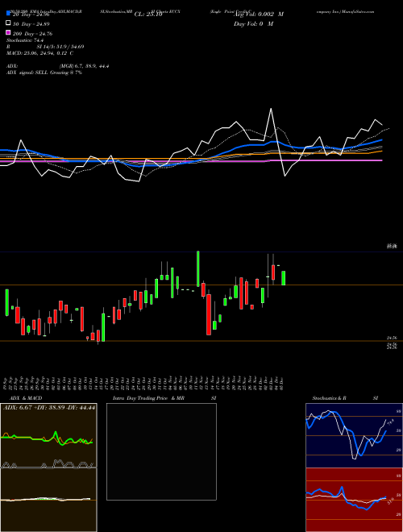Open the MACD chart panel below ADX
The height and width of the screenshot is (532, 403).
(48, 500)
